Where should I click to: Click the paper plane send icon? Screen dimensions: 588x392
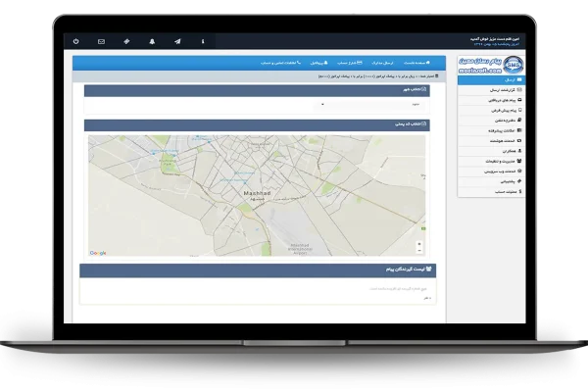[177, 41]
